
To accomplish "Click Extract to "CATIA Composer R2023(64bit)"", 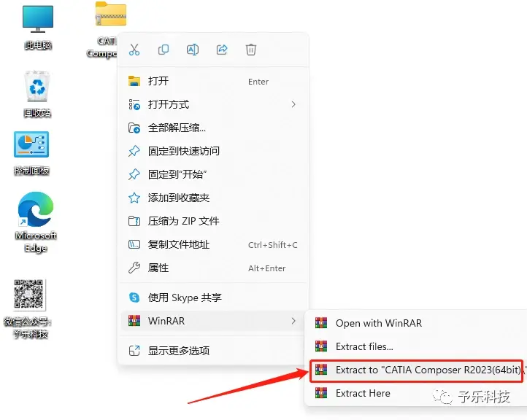I will [417, 370].
